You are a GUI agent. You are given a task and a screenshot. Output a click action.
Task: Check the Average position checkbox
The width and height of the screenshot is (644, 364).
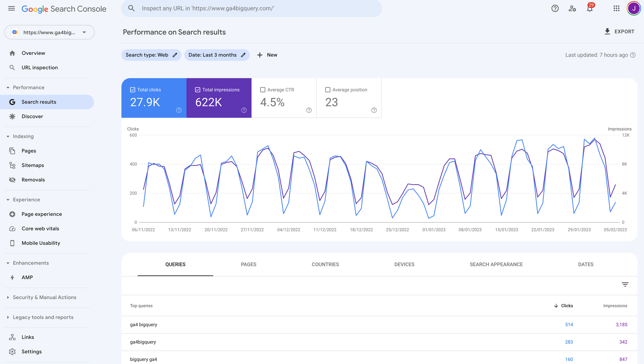click(328, 90)
